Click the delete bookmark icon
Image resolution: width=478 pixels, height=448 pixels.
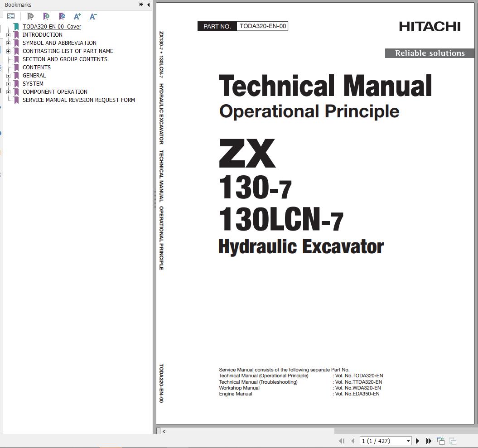30,16
